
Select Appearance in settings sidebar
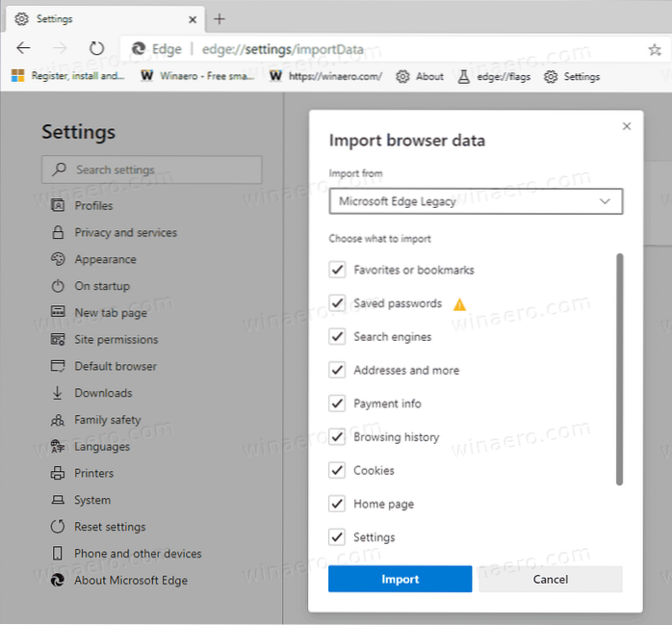(x=105, y=259)
